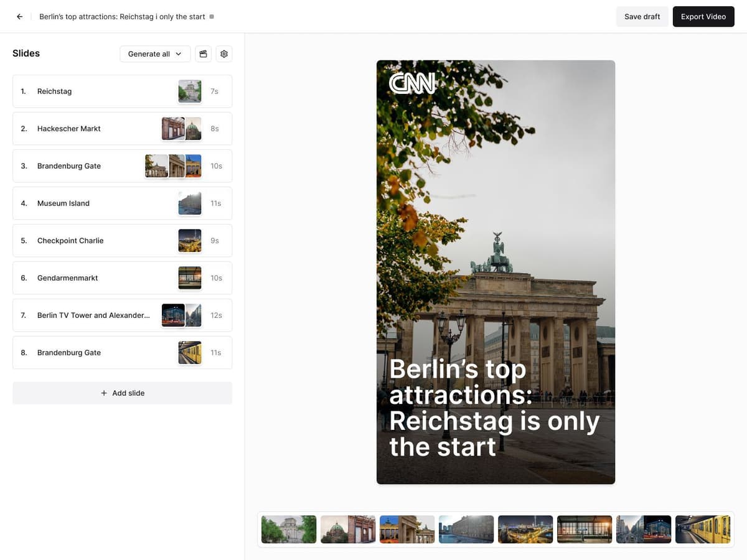Viewport: 747px width, 560px height.
Task: Click the project title text in header
Action: click(x=122, y=17)
